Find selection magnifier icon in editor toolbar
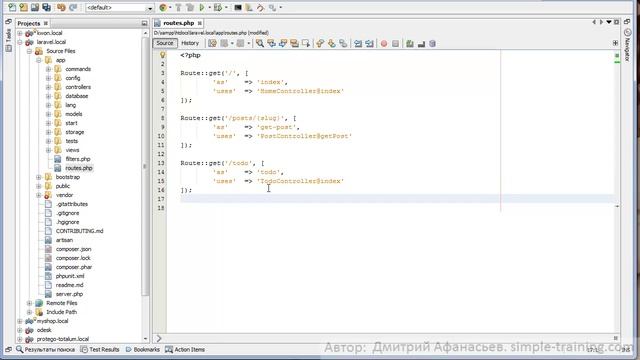The width and height of the screenshot is (640, 360). (x=260, y=43)
